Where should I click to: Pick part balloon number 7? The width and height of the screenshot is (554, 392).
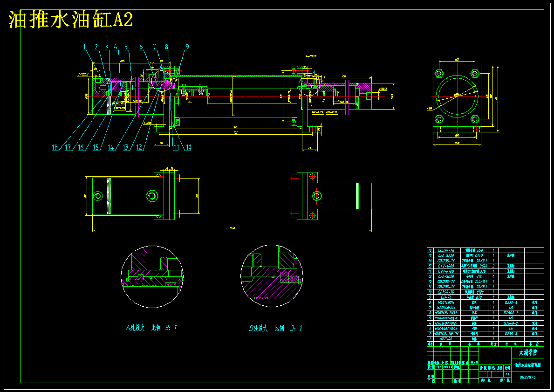[x=154, y=47]
